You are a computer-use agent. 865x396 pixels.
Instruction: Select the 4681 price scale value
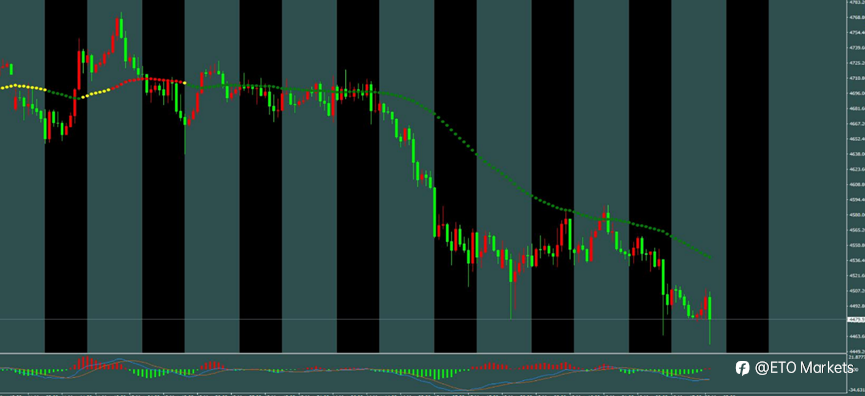pos(857,109)
